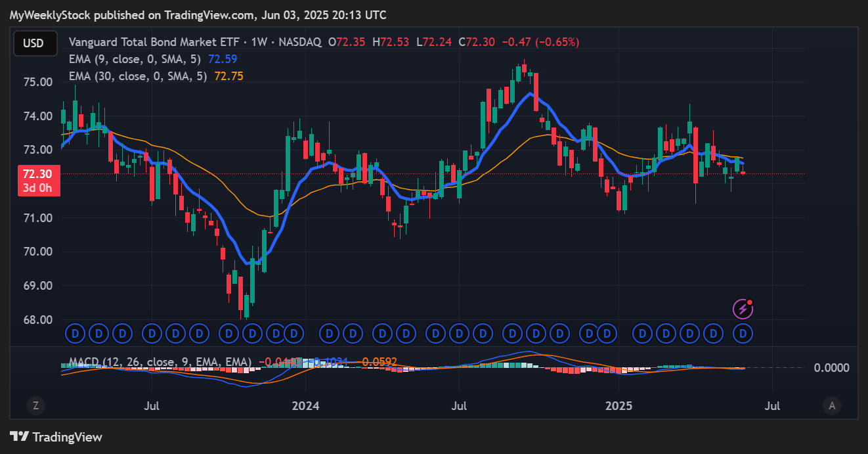Click the purple lightning bolt icon

(742, 308)
